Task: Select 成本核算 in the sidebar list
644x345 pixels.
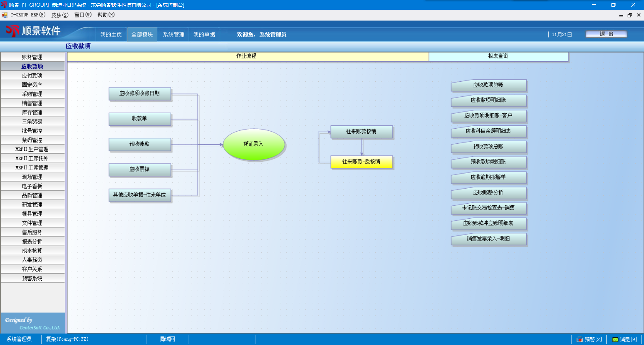Action: click(x=32, y=251)
